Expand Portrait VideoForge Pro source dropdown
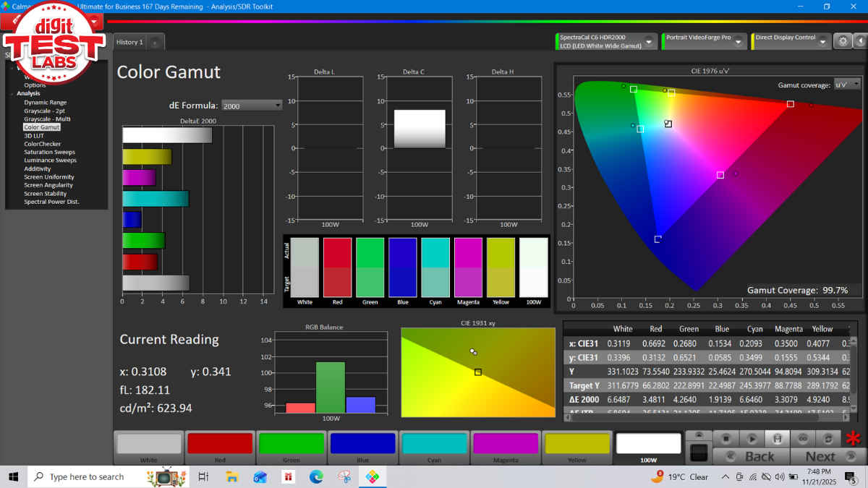The width and height of the screenshot is (868, 488). click(739, 42)
